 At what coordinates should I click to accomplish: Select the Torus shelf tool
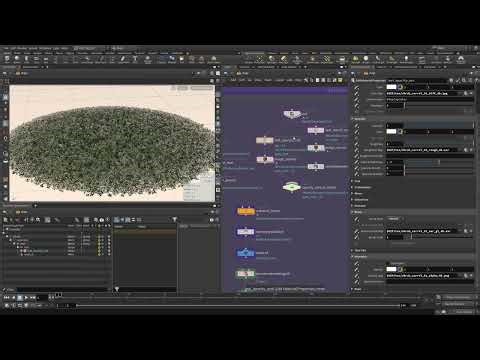(x=36, y=59)
